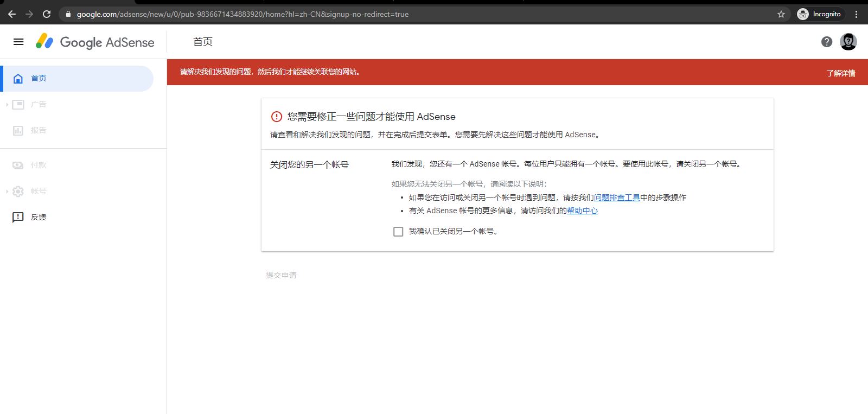
Task: Click the 反馈 feedback icon
Action: point(18,218)
